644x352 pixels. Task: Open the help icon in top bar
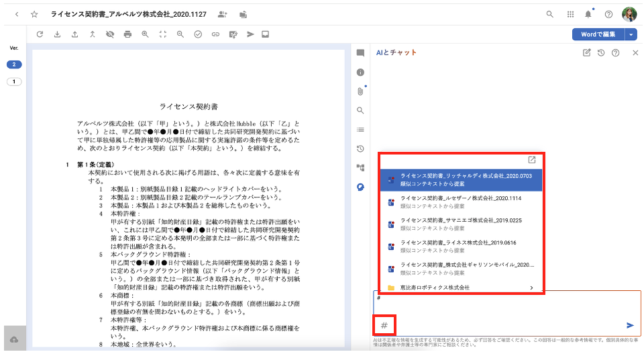pyautogui.click(x=608, y=14)
